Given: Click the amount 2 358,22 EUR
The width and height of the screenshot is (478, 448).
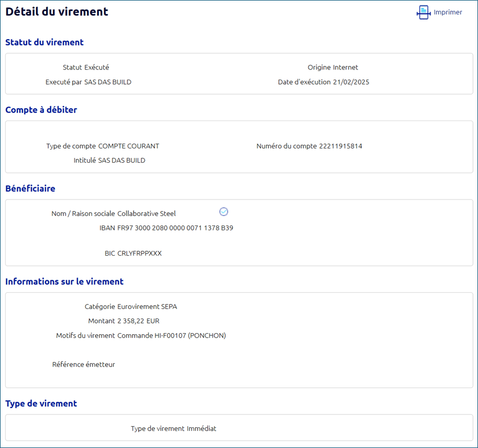Looking at the screenshot, I should (x=139, y=321).
